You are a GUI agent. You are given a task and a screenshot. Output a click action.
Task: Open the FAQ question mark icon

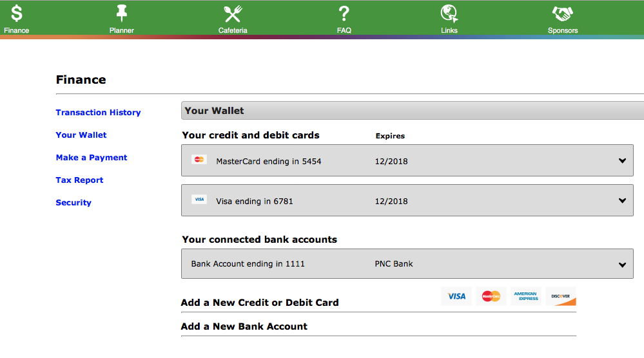coord(344,14)
